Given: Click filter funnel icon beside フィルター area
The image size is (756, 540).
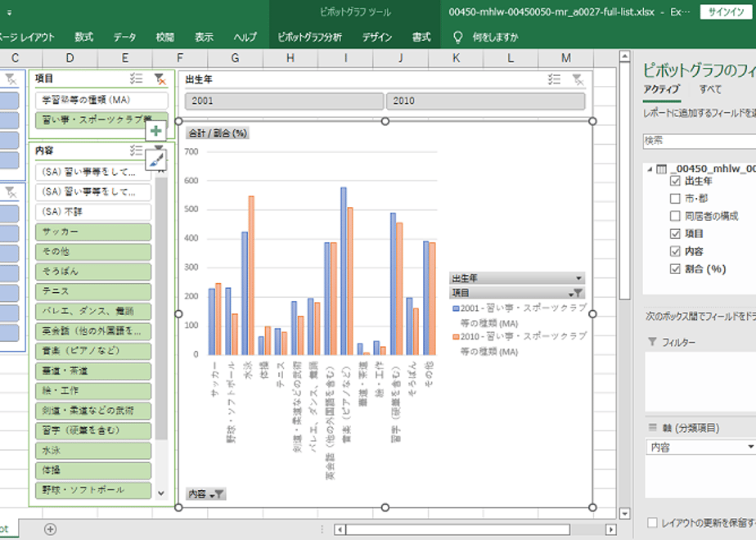Looking at the screenshot, I should pyautogui.click(x=652, y=342).
